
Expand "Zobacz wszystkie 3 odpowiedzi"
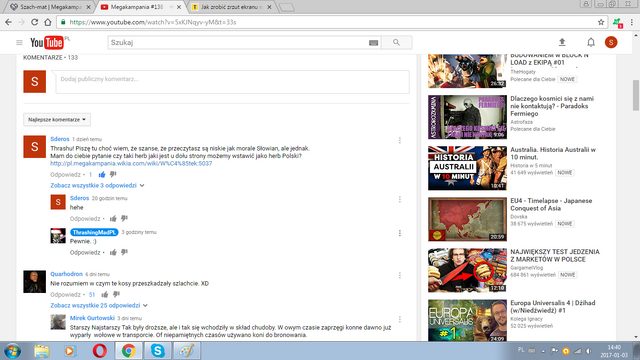(x=97, y=185)
